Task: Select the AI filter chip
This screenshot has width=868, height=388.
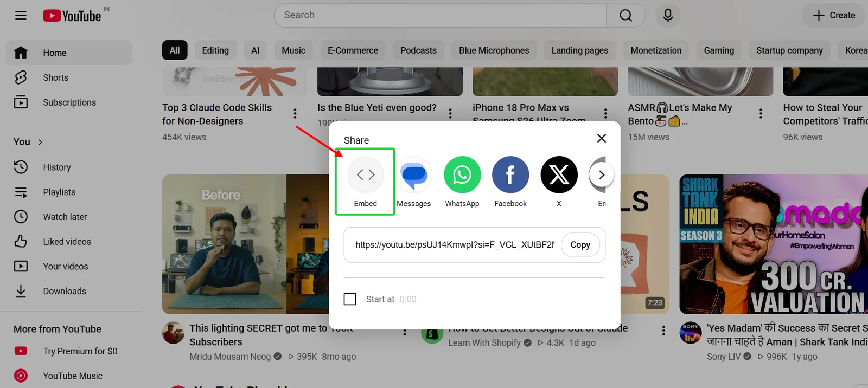Action: (255, 50)
